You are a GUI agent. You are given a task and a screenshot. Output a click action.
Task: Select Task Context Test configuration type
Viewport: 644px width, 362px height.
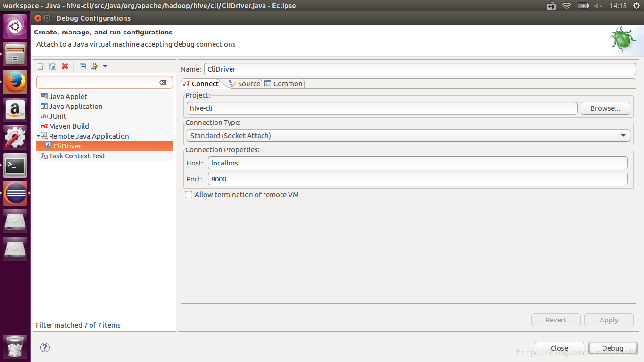point(73,156)
